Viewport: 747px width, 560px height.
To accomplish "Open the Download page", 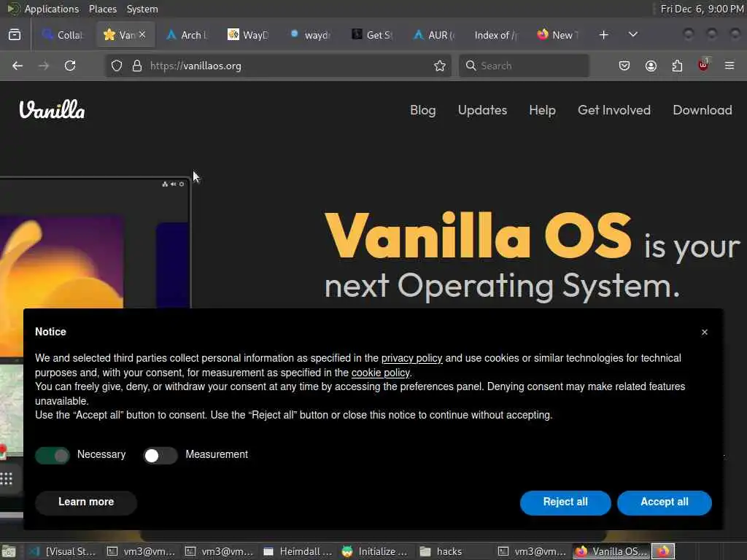I will click(x=703, y=110).
